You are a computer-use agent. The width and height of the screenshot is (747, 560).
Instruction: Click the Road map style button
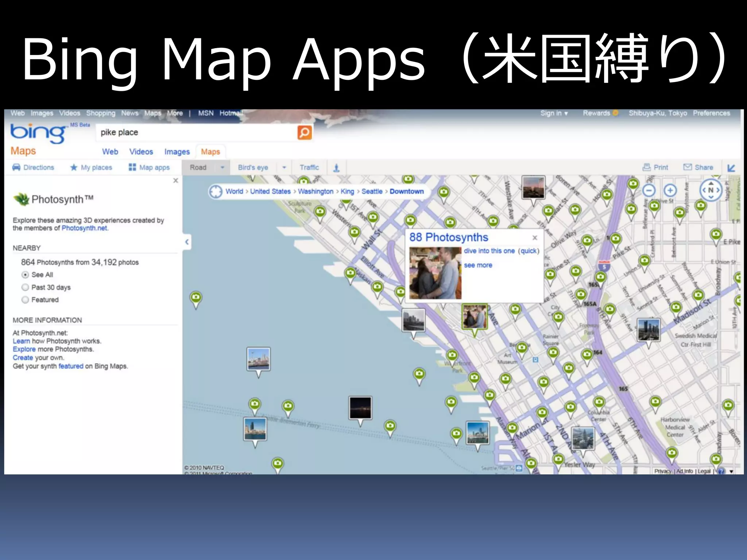pyautogui.click(x=198, y=167)
